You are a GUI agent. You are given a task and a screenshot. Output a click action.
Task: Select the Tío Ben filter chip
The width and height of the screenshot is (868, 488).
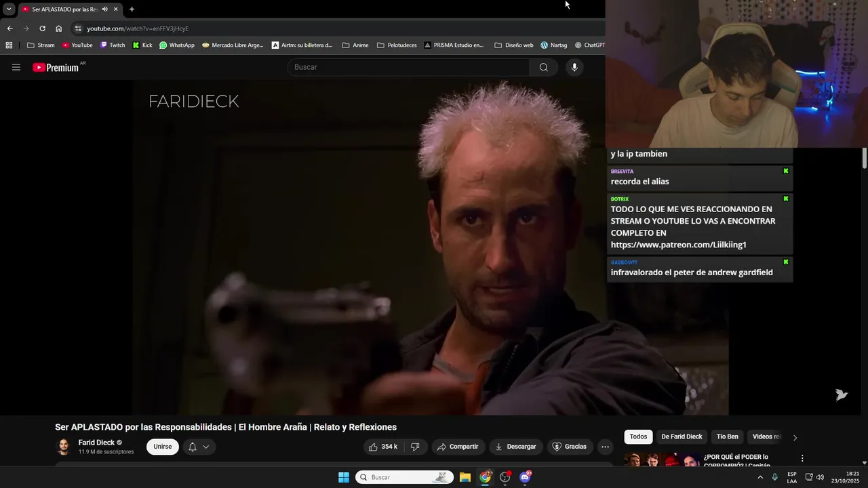pyautogui.click(x=727, y=436)
